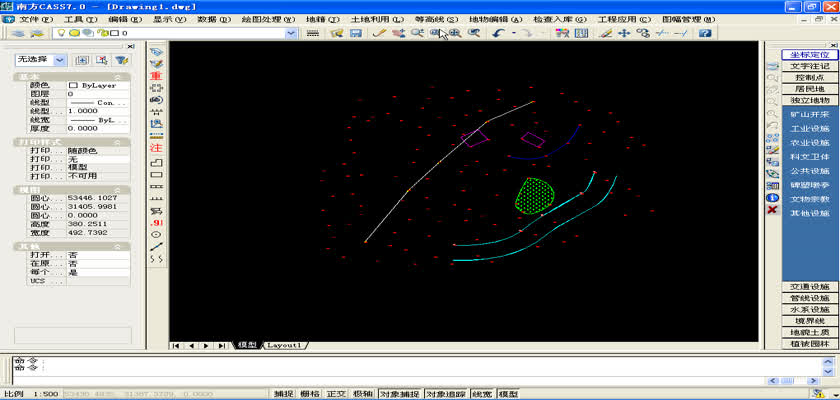Click the pan (four-arrow move) toolbar icon

pyautogui.click(x=624, y=33)
